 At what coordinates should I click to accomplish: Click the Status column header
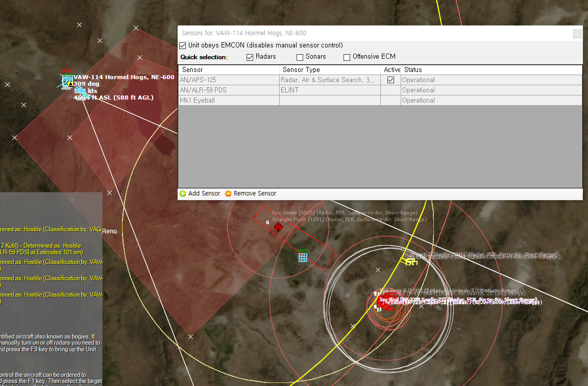coord(491,70)
